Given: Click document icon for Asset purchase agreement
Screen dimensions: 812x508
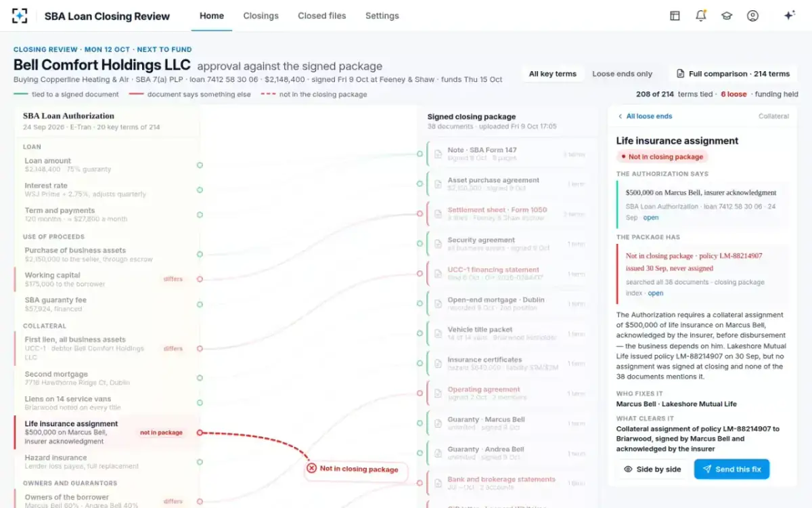Looking at the screenshot, I should [438, 184].
